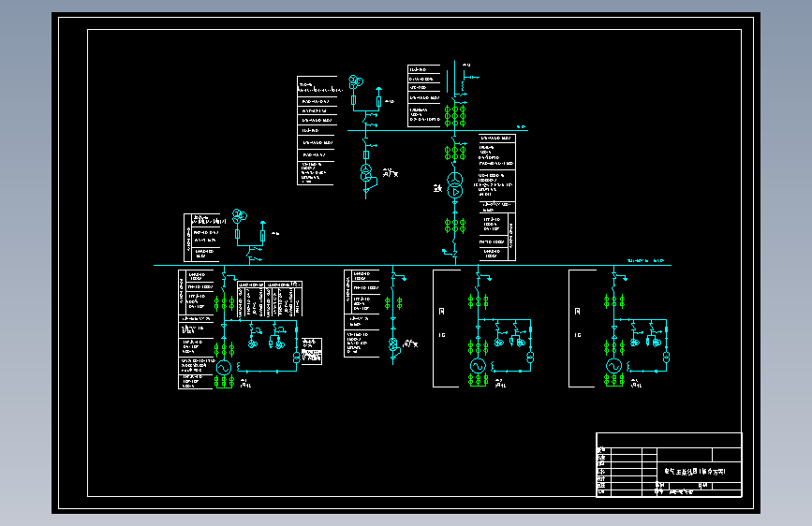Select the voltage transformer symbol above lower busbar

(x=239, y=215)
